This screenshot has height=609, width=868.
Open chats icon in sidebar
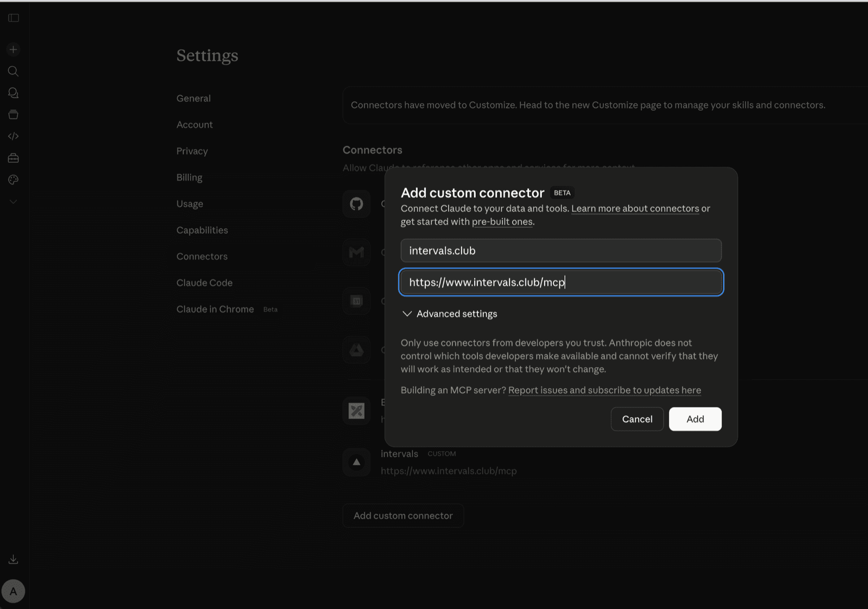(14, 93)
